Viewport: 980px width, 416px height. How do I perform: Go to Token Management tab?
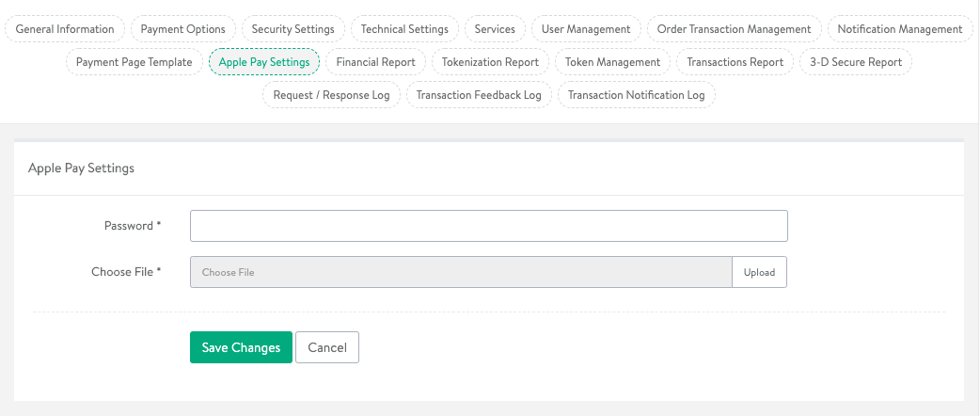[x=612, y=62]
